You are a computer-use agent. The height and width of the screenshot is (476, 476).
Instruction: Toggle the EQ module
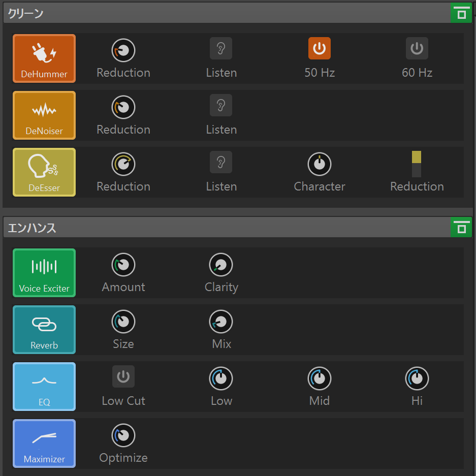[44, 387]
